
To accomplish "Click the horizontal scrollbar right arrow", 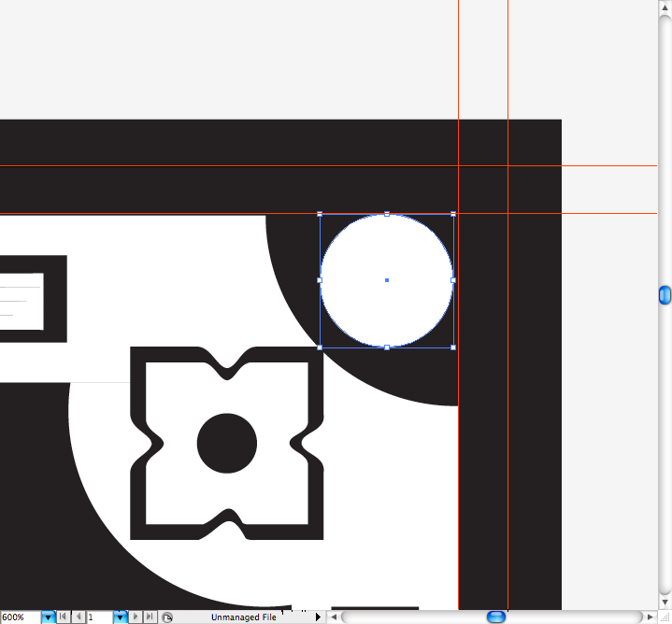I will pos(651,617).
